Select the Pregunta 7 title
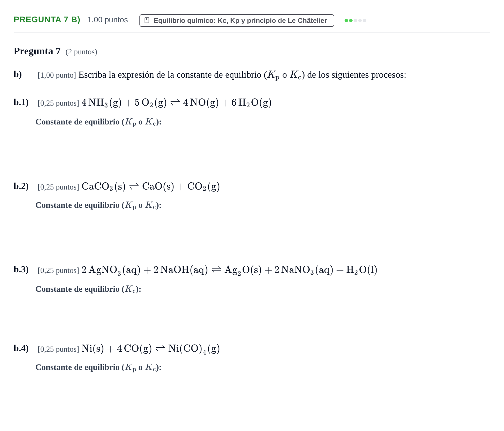504x431 pixels. (37, 51)
